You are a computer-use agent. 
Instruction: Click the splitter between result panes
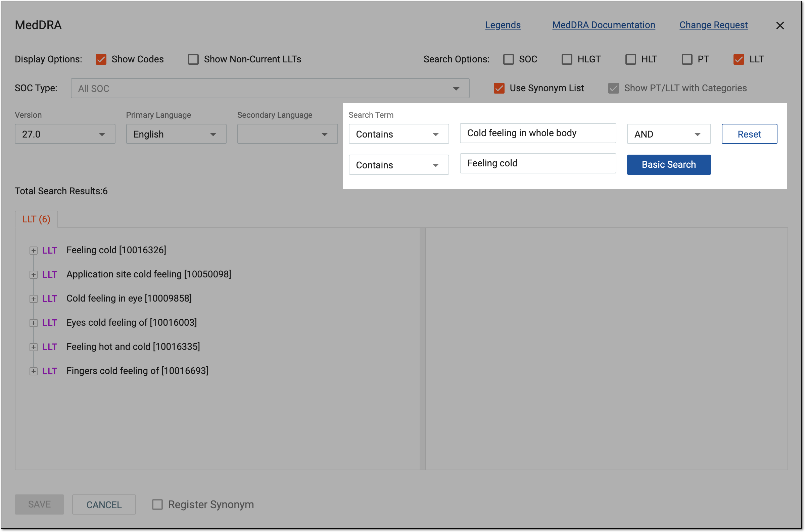(x=422, y=349)
